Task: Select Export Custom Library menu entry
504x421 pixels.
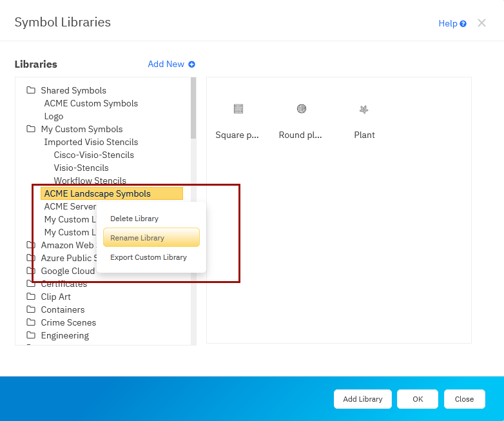Action: click(148, 257)
